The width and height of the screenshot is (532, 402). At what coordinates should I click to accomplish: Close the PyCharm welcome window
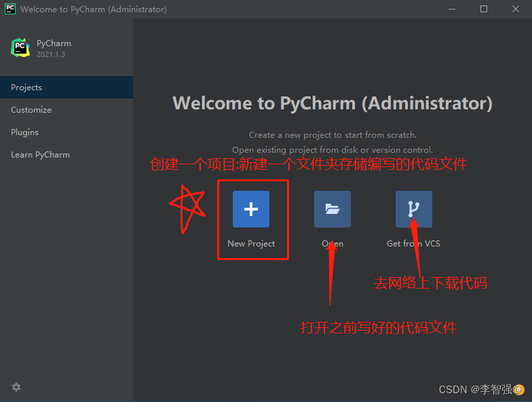(x=516, y=10)
